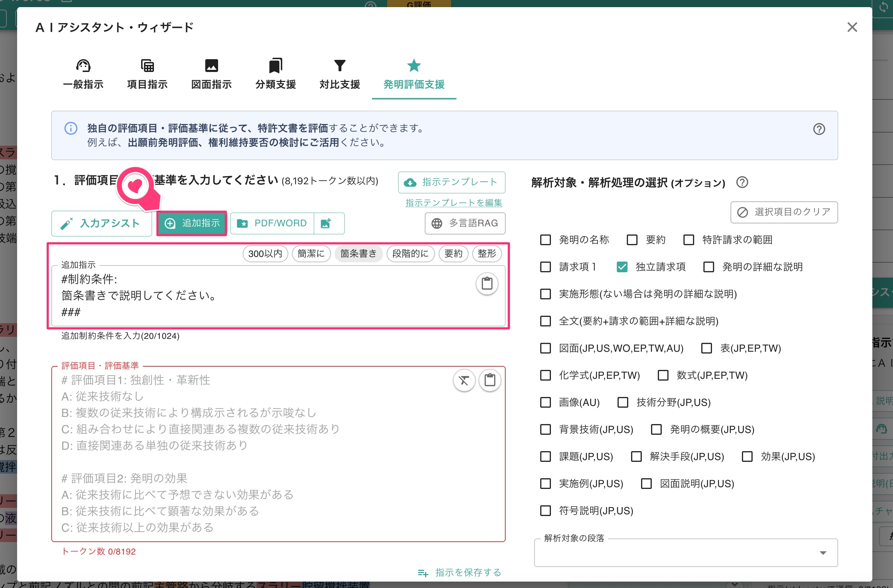Switch to the 項目指示 tab
Viewport: 893px width, 588px height.
tap(147, 75)
